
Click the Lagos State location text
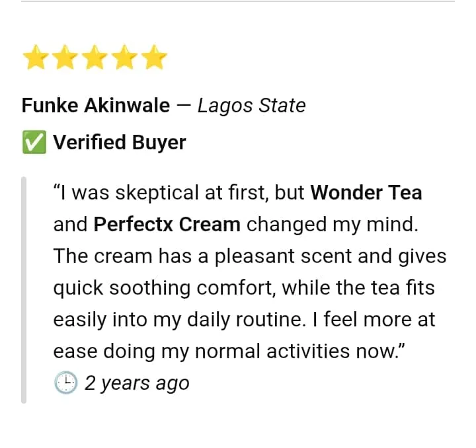pyautogui.click(x=251, y=106)
